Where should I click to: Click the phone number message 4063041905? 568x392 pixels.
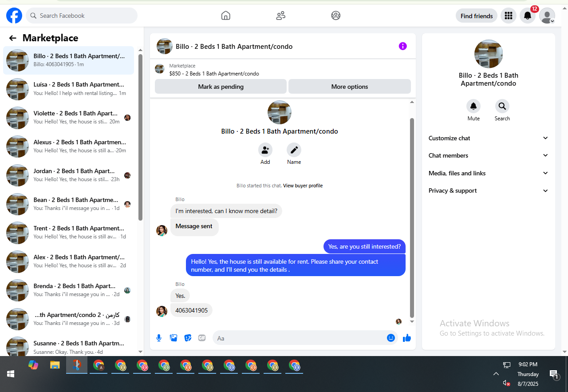point(191,310)
